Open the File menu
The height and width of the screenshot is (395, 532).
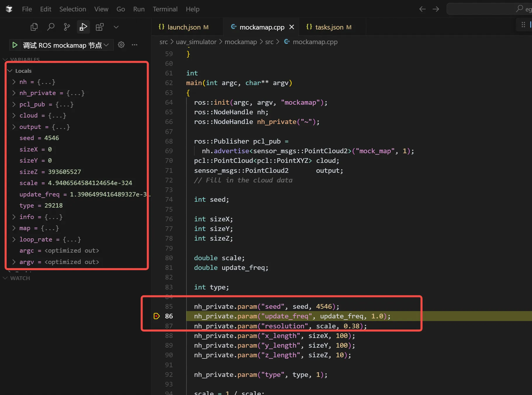pyautogui.click(x=27, y=9)
